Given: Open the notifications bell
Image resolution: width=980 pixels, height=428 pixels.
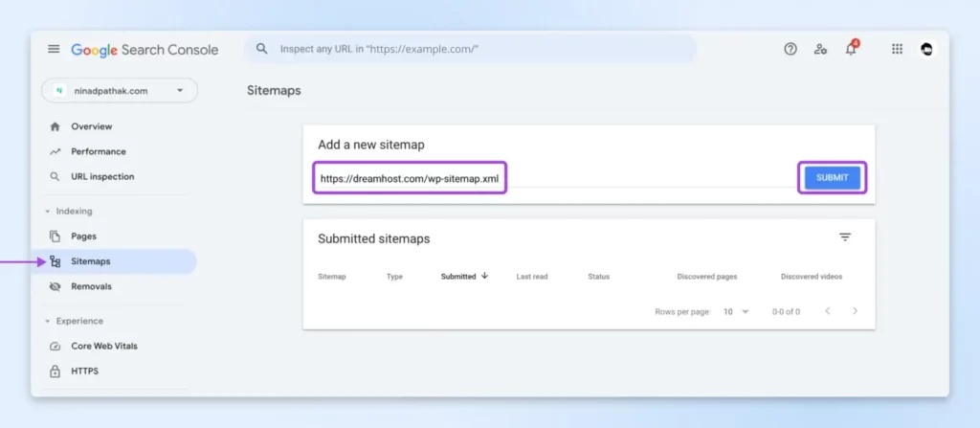Looking at the screenshot, I should point(851,50).
